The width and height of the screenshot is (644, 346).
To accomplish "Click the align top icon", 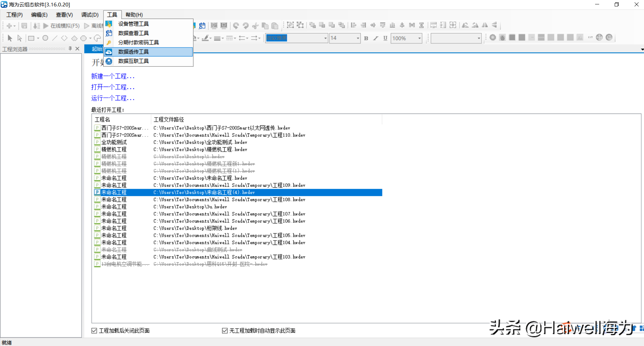I will click(x=383, y=25).
